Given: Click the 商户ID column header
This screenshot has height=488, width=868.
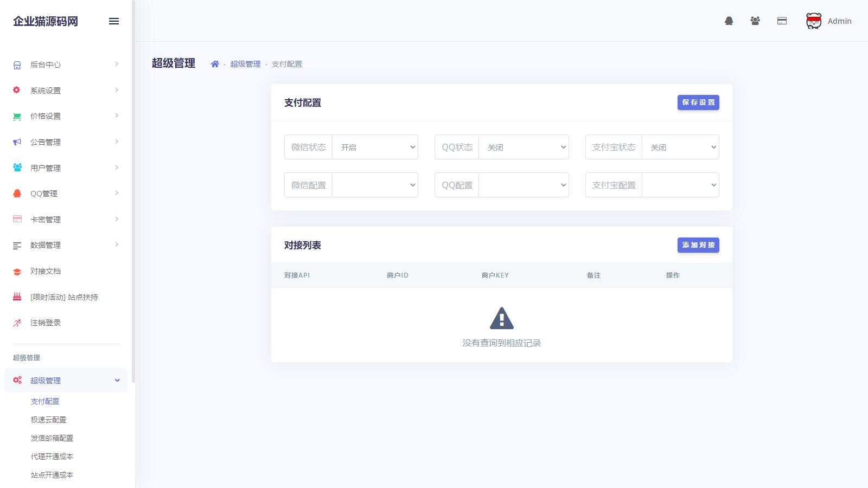Looking at the screenshot, I should coord(398,275).
